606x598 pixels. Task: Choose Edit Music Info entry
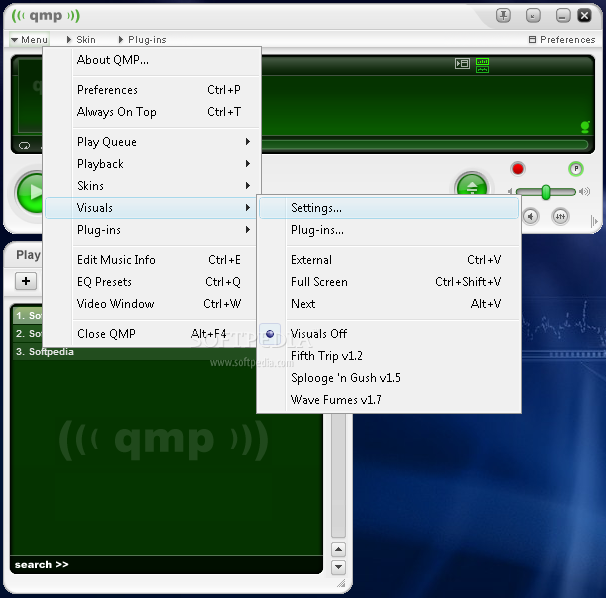152,260
